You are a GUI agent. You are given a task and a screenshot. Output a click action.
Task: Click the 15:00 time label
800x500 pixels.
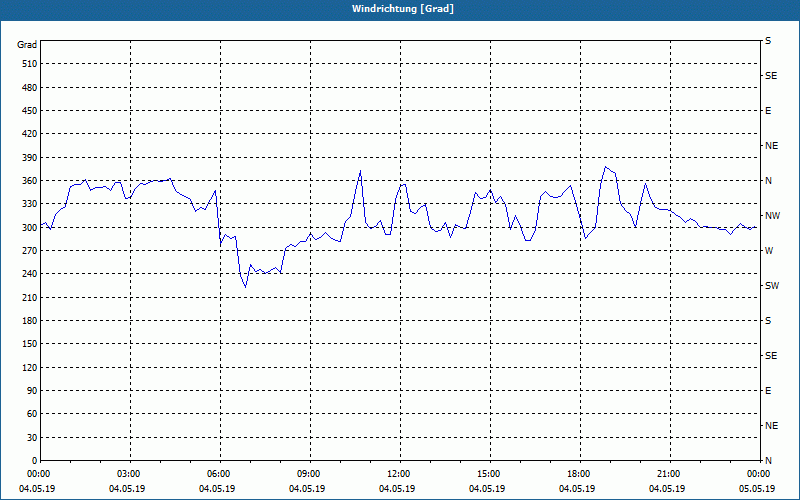pos(490,474)
